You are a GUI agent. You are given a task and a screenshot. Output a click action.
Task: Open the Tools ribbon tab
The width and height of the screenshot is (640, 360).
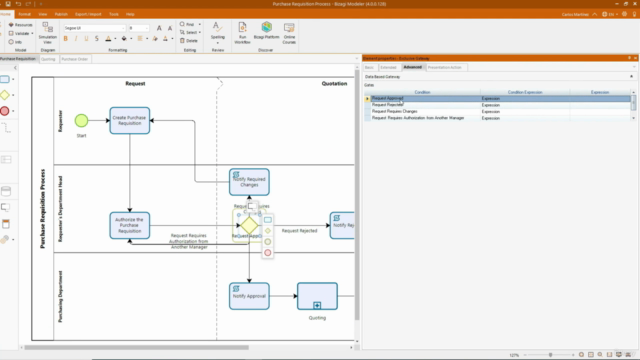pyautogui.click(x=114, y=14)
